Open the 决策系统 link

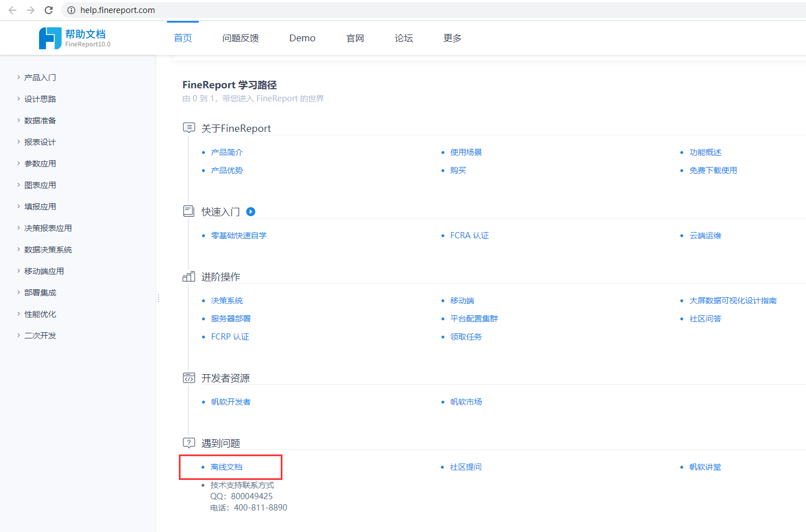pos(227,301)
